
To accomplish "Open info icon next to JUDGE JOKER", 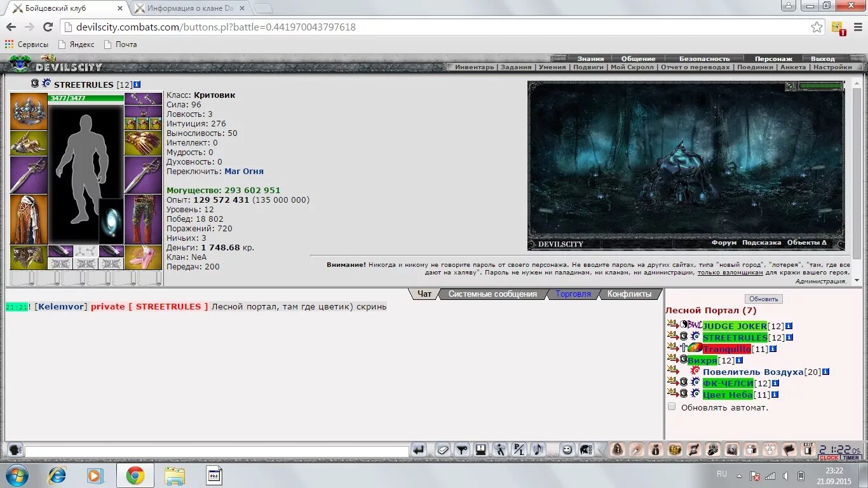I will [x=789, y=326].
